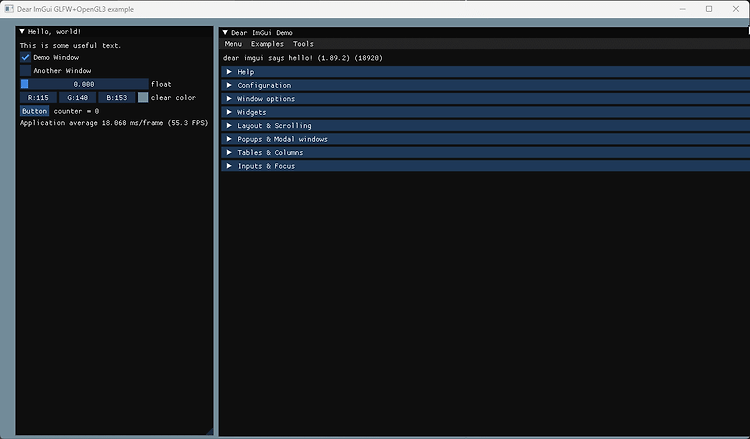Viewport: 750px width, 439px height.
Task: Open the Tools menu
Action: tap(303, 44)
